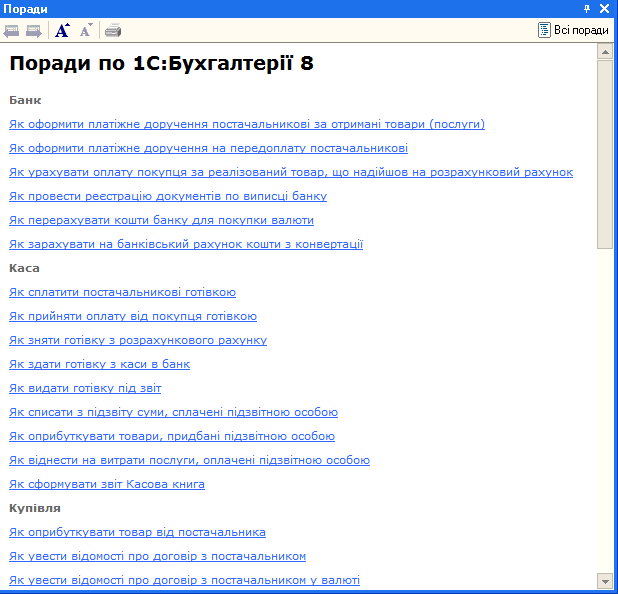The height and width of the screenshot is (594, 618).
Task: Click the scrollbar down arrow
Action: click(x=605, y=580)
